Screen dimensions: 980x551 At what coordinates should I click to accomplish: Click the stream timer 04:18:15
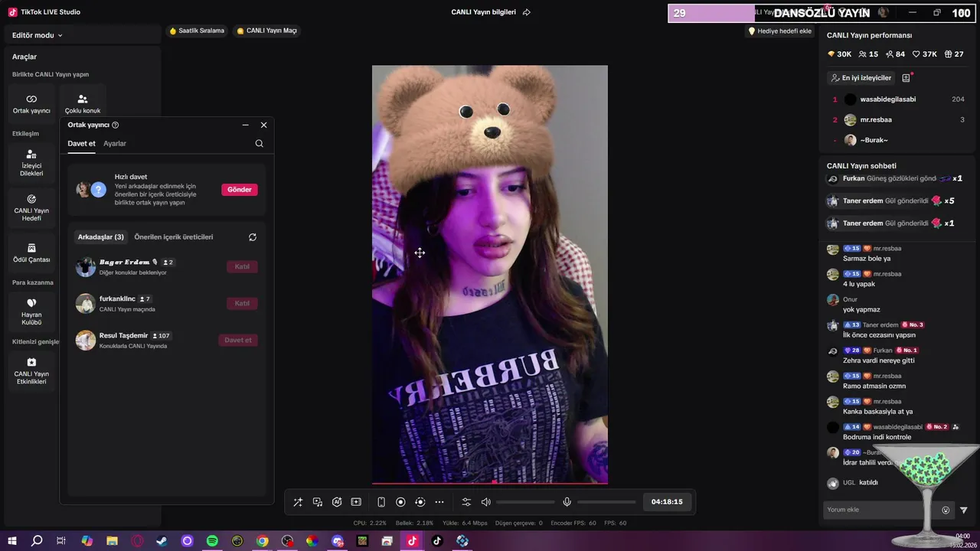667,502
